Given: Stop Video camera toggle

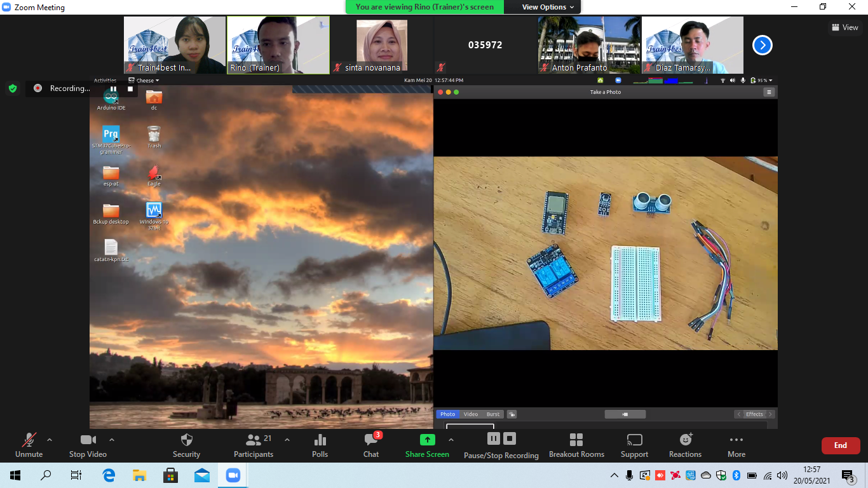Looking at the screenshot, I should click(88, 440).
